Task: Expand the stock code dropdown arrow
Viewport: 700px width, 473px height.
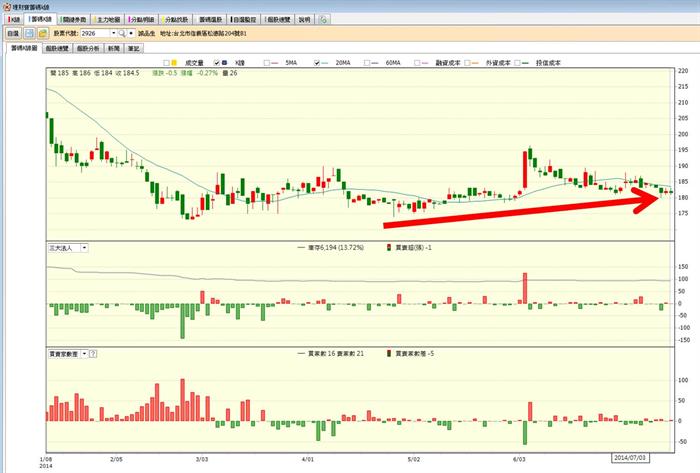Action: (113, 33)
